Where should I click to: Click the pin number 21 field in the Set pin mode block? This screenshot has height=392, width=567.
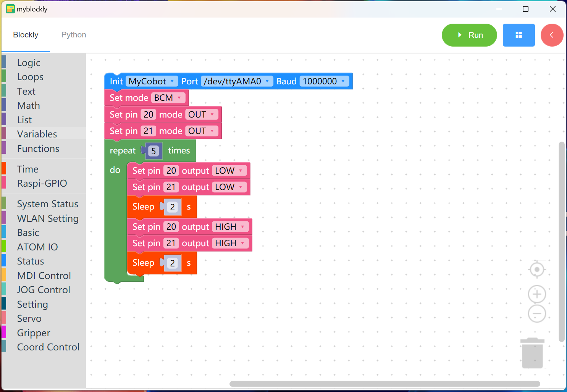148,131
